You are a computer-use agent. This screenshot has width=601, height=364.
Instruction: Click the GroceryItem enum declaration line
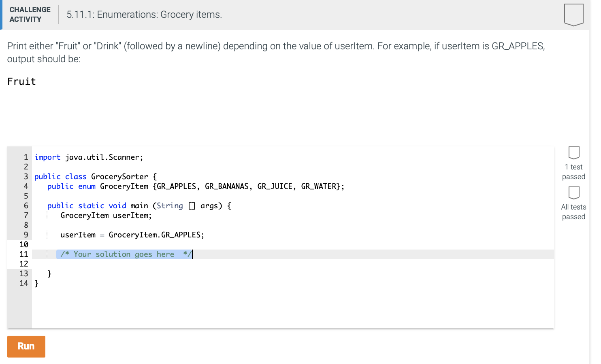195,186
